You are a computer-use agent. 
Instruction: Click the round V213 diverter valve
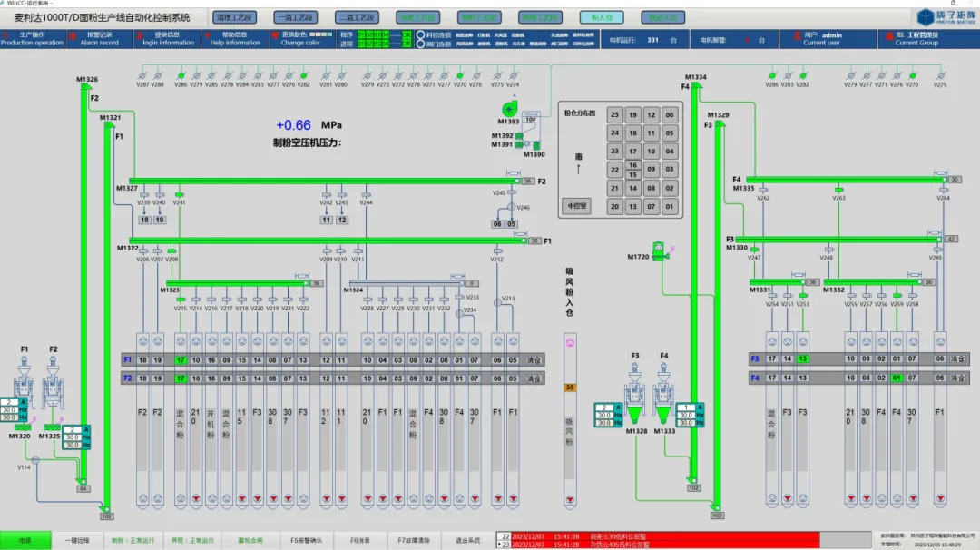[x=497, y=302]
